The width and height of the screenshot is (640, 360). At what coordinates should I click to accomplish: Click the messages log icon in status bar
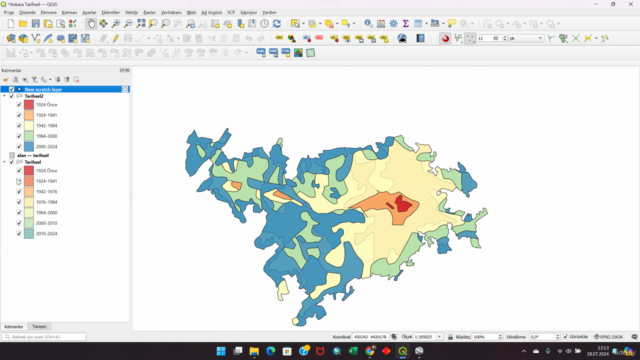click(634, 337)
